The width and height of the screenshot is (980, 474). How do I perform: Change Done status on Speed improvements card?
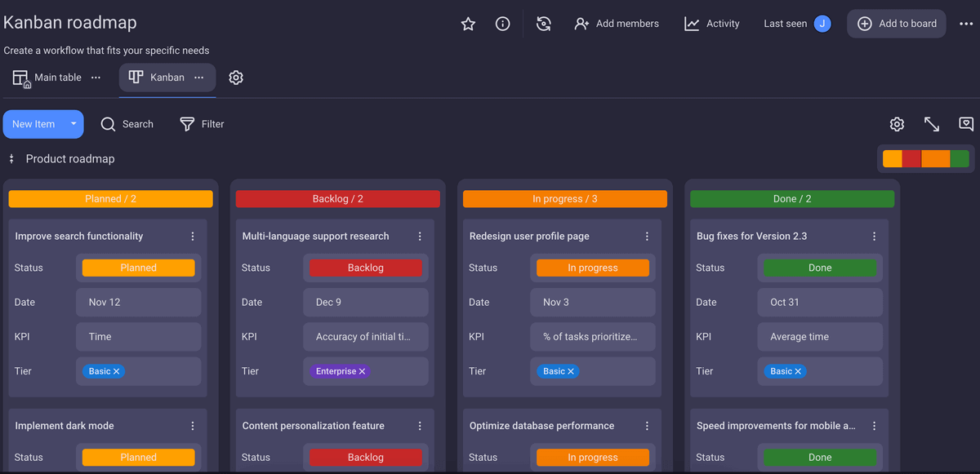[819, 458]
